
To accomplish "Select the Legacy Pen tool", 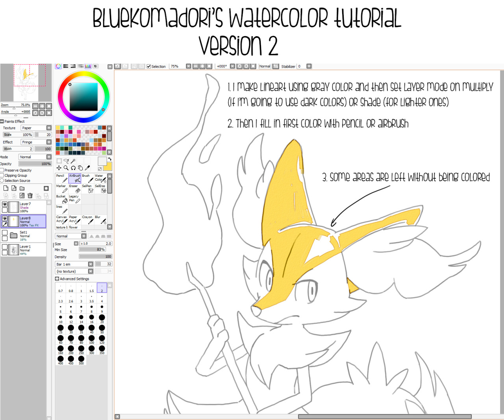I will click(74, 199).
